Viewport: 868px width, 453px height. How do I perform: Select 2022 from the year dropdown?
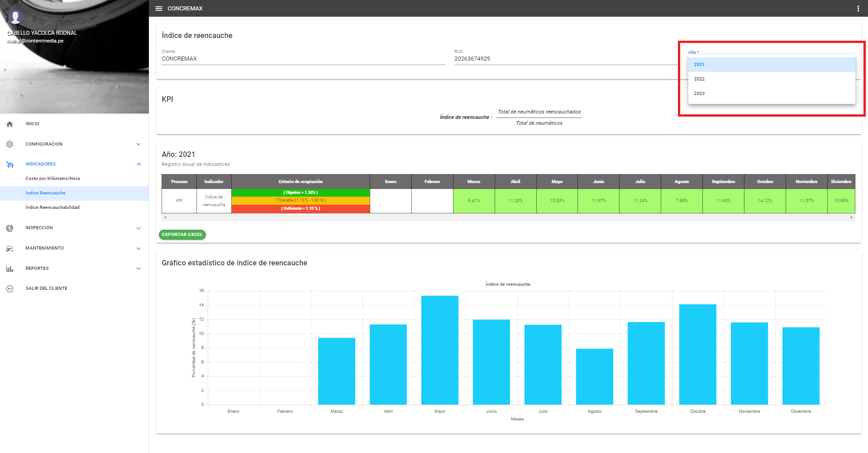[x=699, y=79]
